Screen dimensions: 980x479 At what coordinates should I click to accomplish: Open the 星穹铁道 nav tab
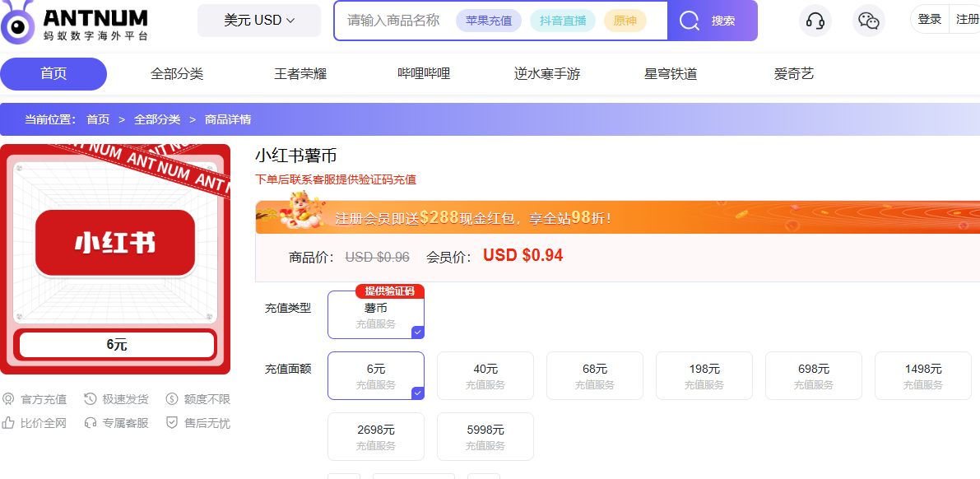[x=671, y=74]
